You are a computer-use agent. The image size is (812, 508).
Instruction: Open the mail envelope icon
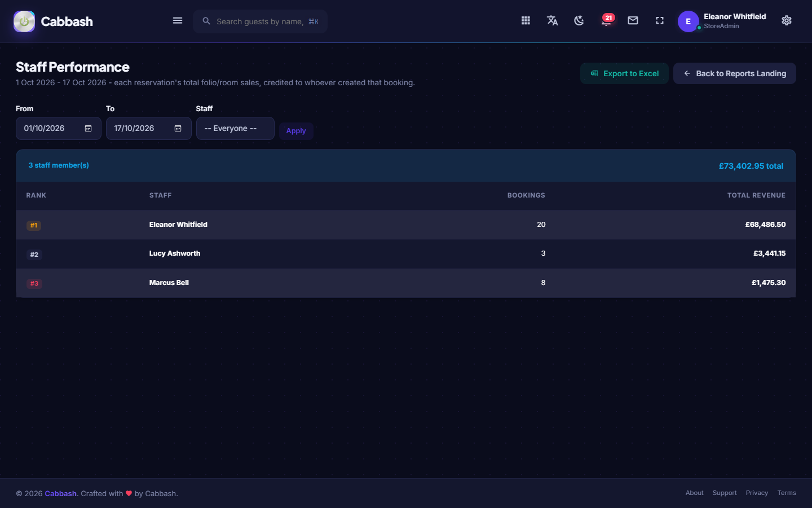tap(633, 21)
